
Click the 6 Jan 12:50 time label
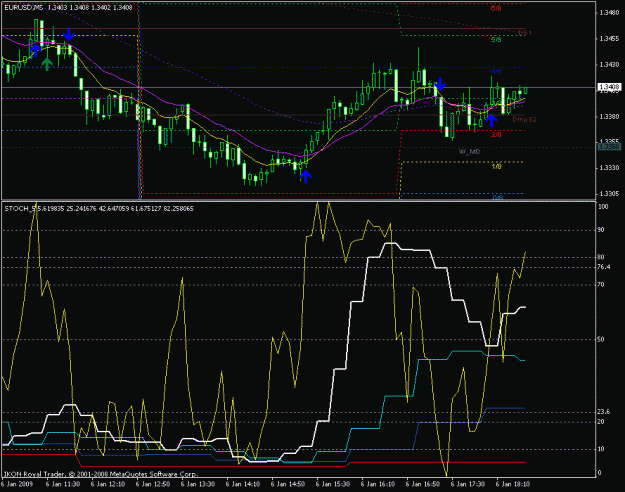click(x=153, y=484)
